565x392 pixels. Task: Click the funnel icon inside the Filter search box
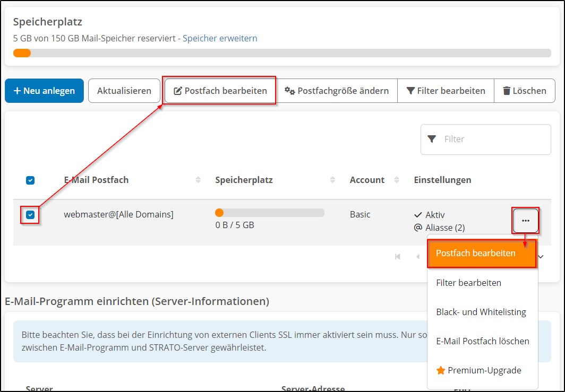pyautogui.click(x=433, y=139)
